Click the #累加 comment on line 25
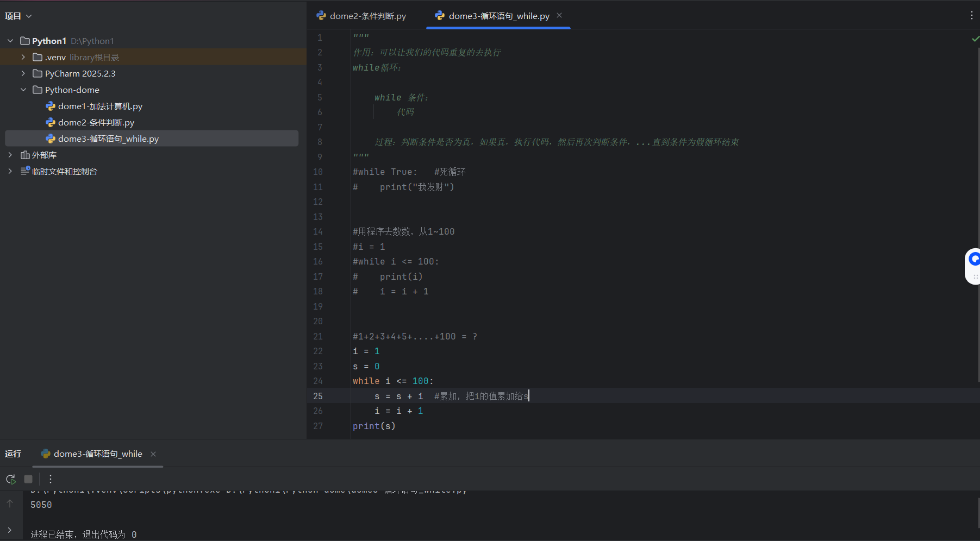980x541 pixels. point(481,396)
